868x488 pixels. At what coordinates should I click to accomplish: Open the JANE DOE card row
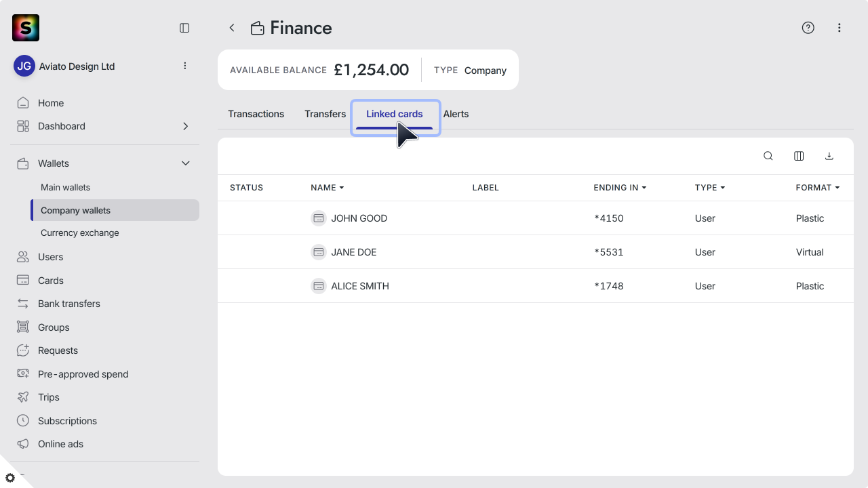click(x=536, y=252)
